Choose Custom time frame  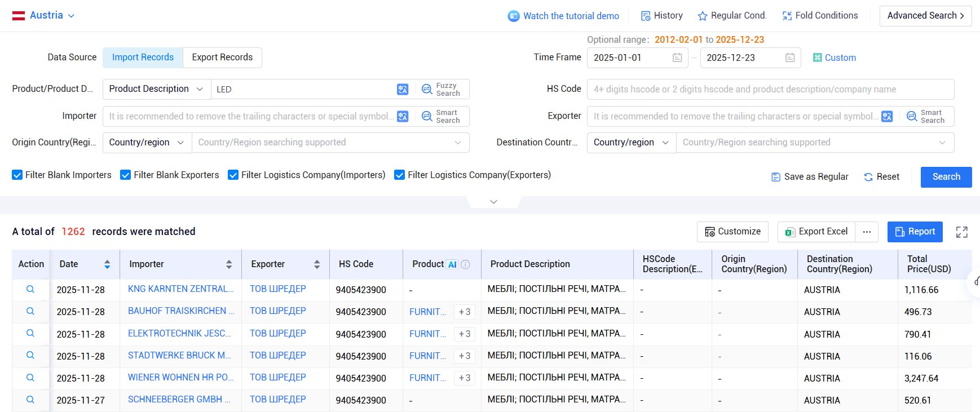[834, 57]
